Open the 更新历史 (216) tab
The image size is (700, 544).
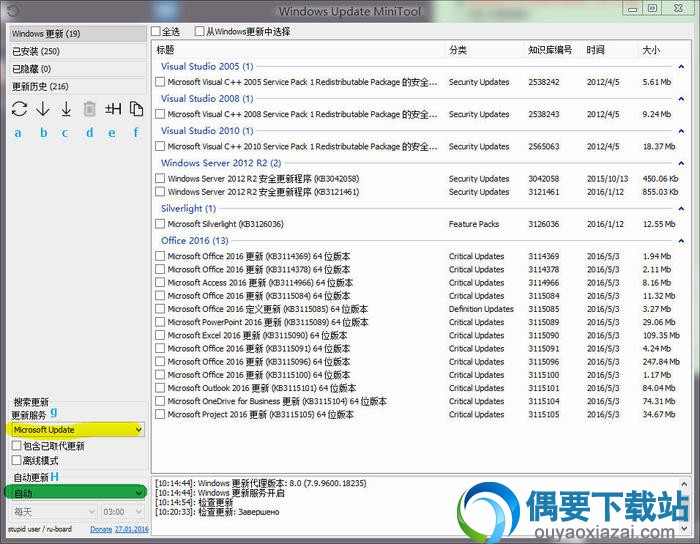(x=78, y=87)
